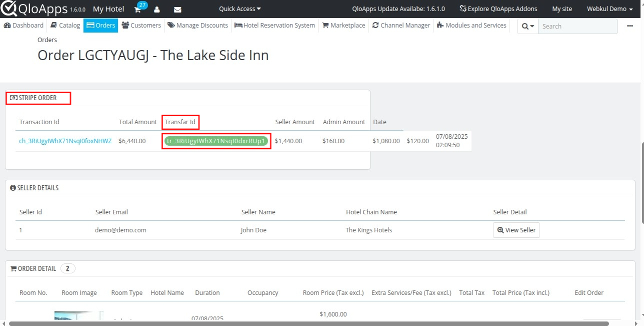
Task: Click the horizontal page scrollbar
Action: click(309, 323)
